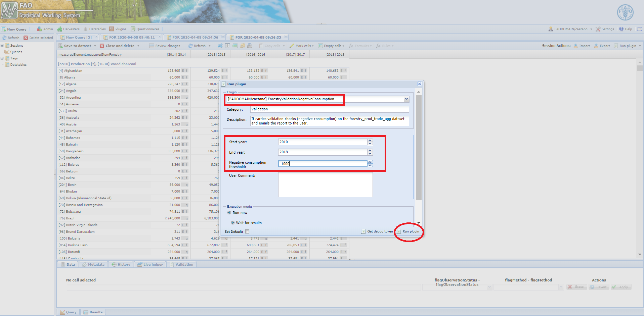This screenshot has width=644, height=316.
Task: Open Datatables from the top toolbar
Action: (x=94, y=29)
